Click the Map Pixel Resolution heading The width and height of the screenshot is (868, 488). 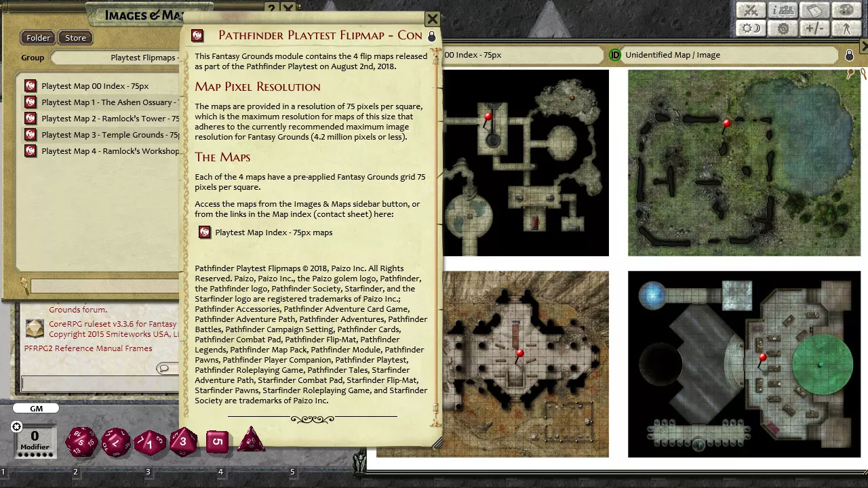[258, 87]
